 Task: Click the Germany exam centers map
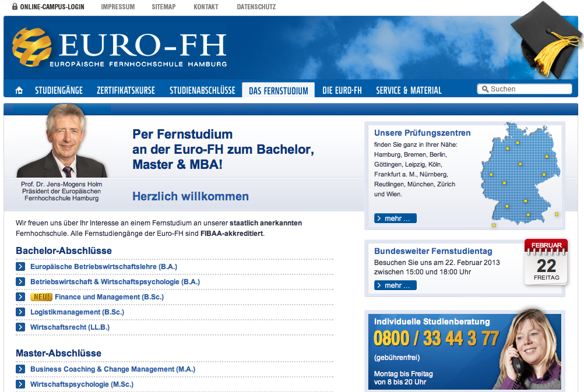pyautogui.click(x=519, y=173)
